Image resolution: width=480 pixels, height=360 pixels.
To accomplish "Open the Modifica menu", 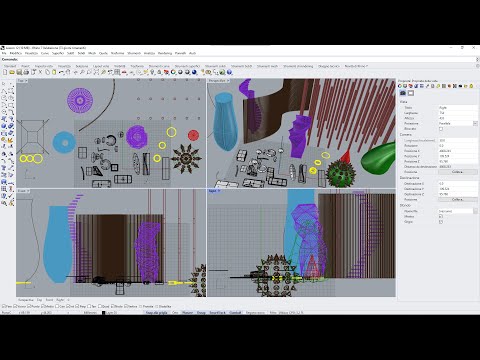I will pos(16,53).
